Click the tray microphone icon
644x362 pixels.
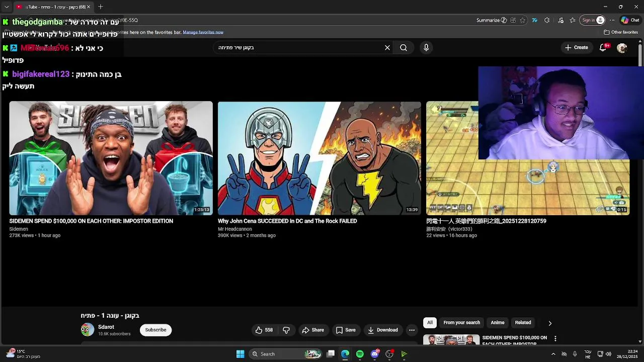(x=575, y=354)
